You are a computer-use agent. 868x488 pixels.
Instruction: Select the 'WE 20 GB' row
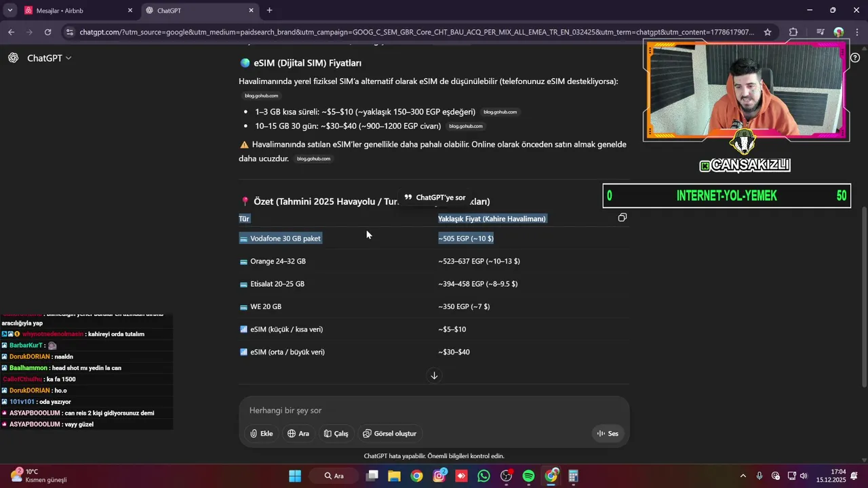434,306
